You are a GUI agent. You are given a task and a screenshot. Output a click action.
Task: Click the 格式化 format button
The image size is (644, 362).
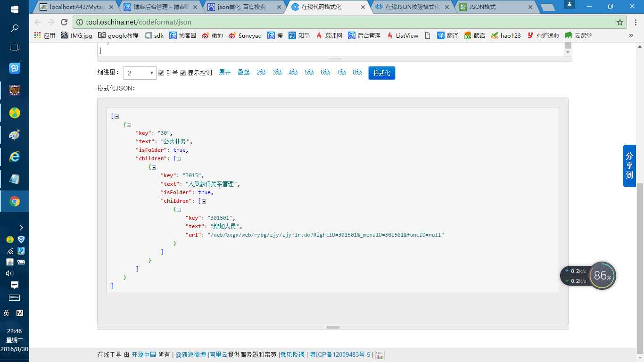pyautogui.click(x=382, y=73)
